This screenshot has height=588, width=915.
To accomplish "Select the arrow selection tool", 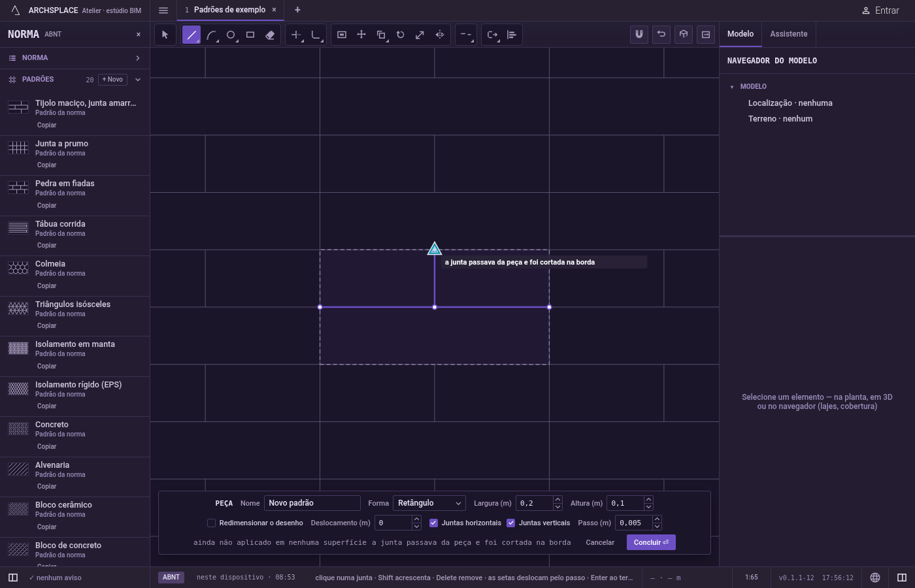I will point(165,35).
